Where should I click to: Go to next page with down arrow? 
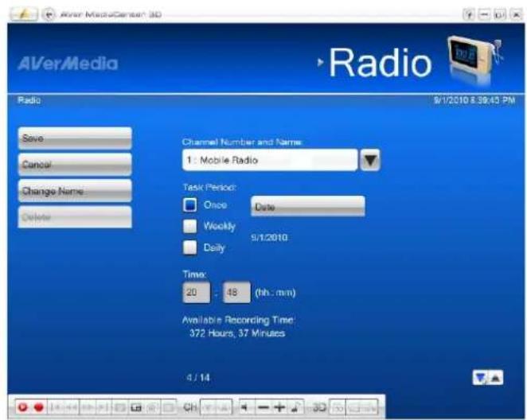tap(480, 378)
